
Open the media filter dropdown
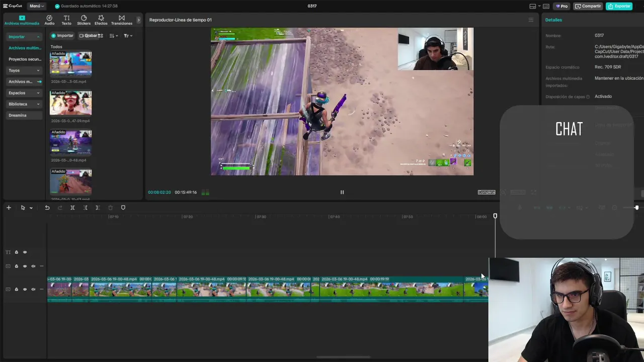128,36
